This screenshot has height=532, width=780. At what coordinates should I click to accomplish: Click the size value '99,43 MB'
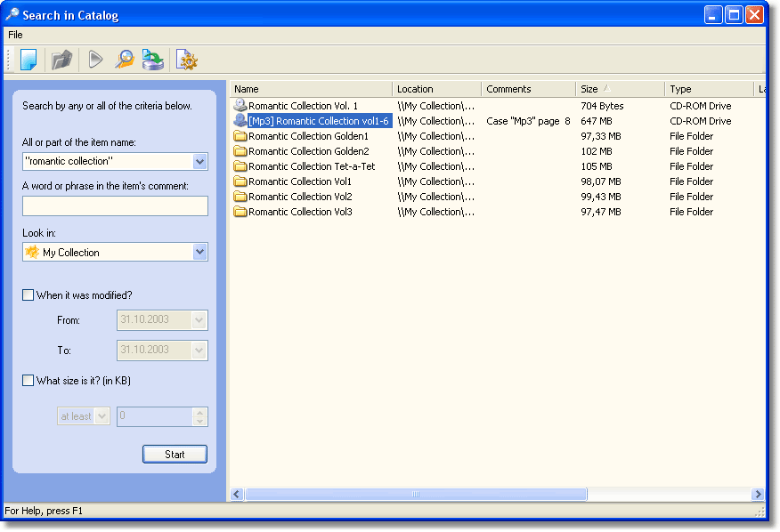coord(601,197)
